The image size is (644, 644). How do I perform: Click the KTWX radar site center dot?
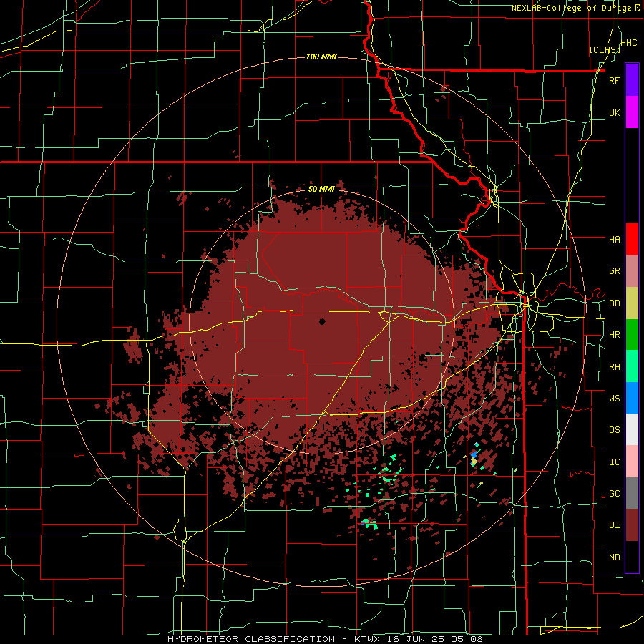[322, 321]
